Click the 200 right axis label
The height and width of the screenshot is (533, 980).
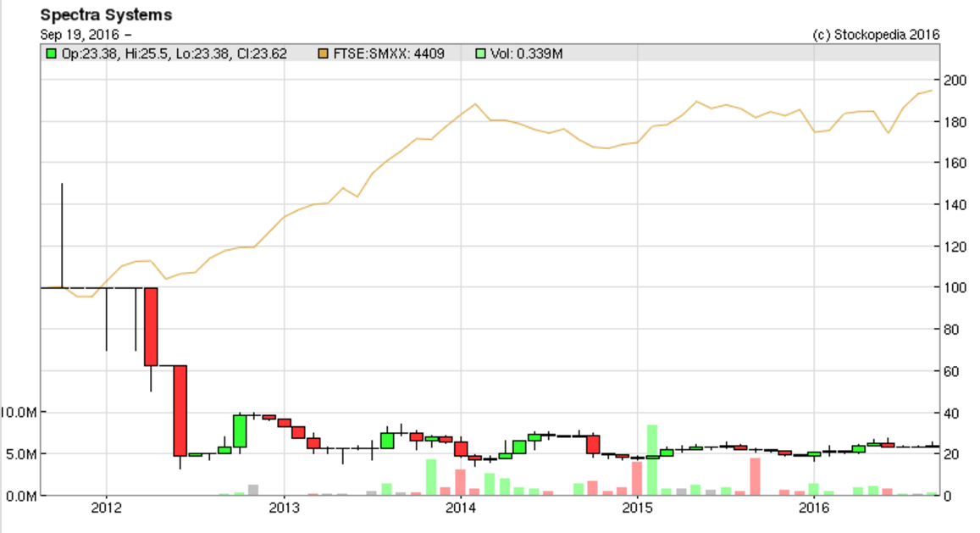click(x=955, y=80)
